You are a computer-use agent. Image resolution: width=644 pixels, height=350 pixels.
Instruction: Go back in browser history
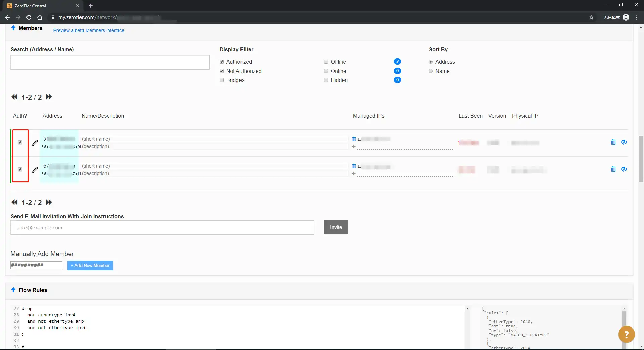click(7, 17)
